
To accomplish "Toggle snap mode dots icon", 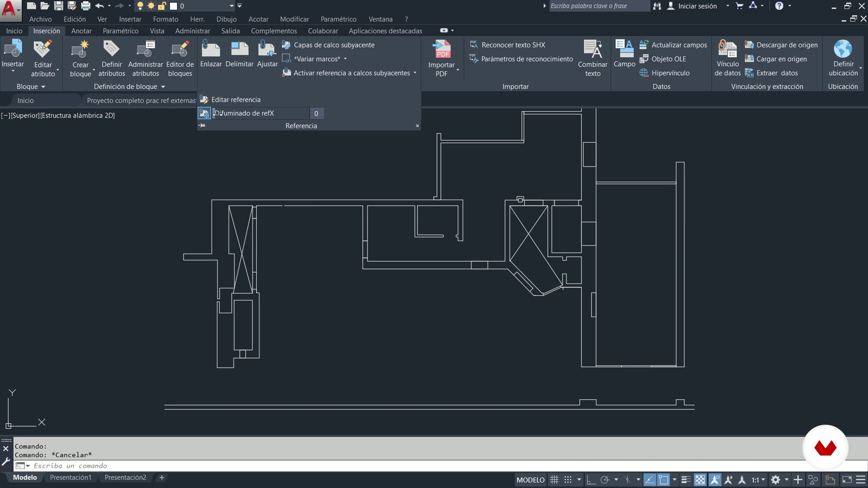I will 568,480.
